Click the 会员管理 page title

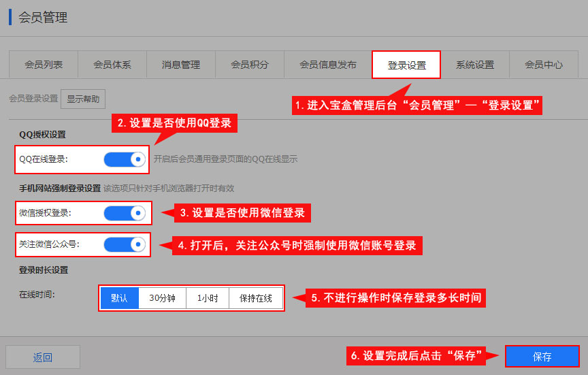(43, 18)
